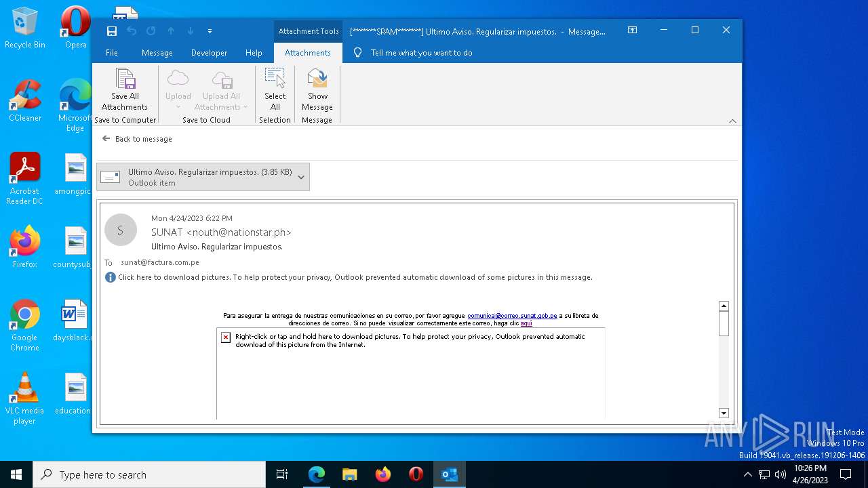Collapse the ribbon with the chevron
The width and height of the screenshot is (868, 488).
[732, 121]
